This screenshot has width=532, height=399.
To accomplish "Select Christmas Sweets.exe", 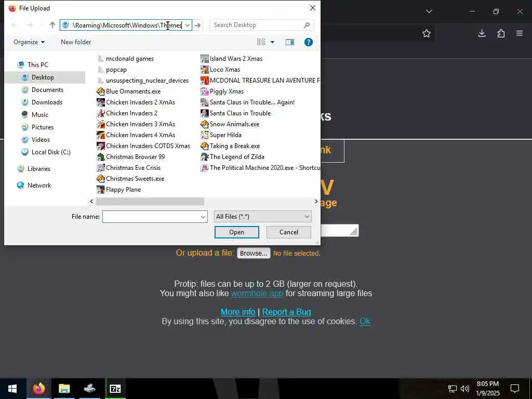I will [130, 179].
